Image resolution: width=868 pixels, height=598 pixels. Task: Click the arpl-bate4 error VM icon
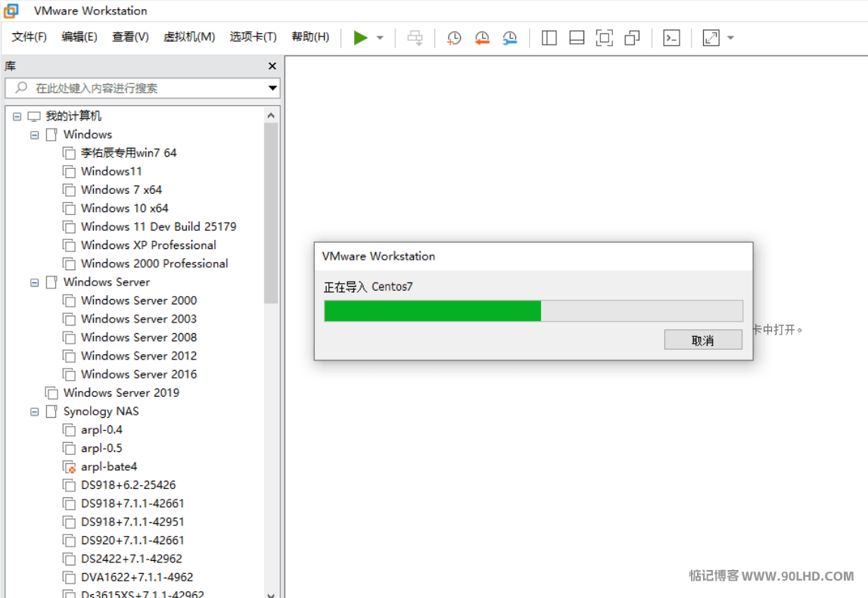tap(69, 467)
